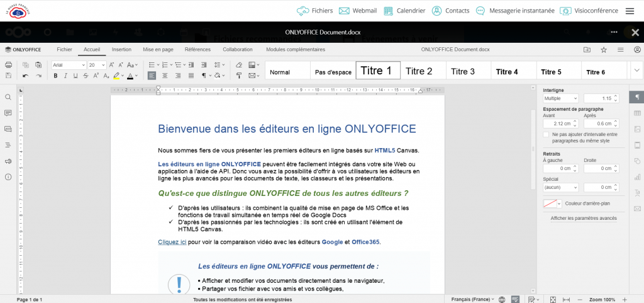Toggle italic formatting
The image size is (644, 303).
(x=65, y=76)
